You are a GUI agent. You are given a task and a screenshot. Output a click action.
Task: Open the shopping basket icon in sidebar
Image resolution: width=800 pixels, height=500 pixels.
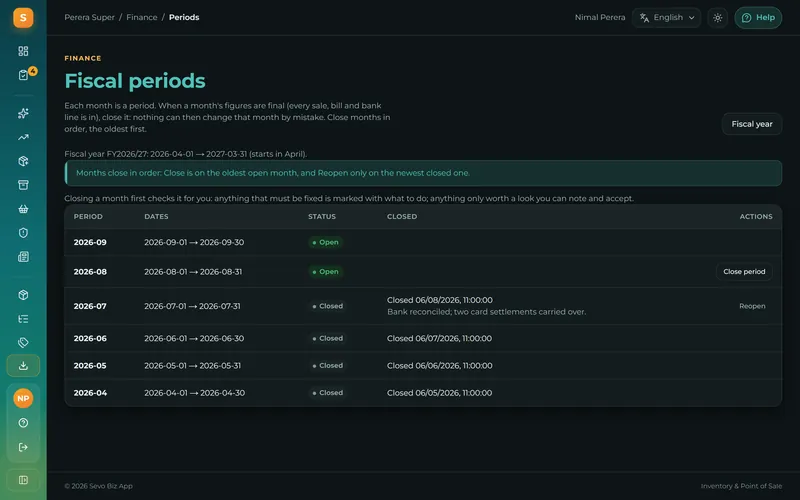tap(23, 209)
